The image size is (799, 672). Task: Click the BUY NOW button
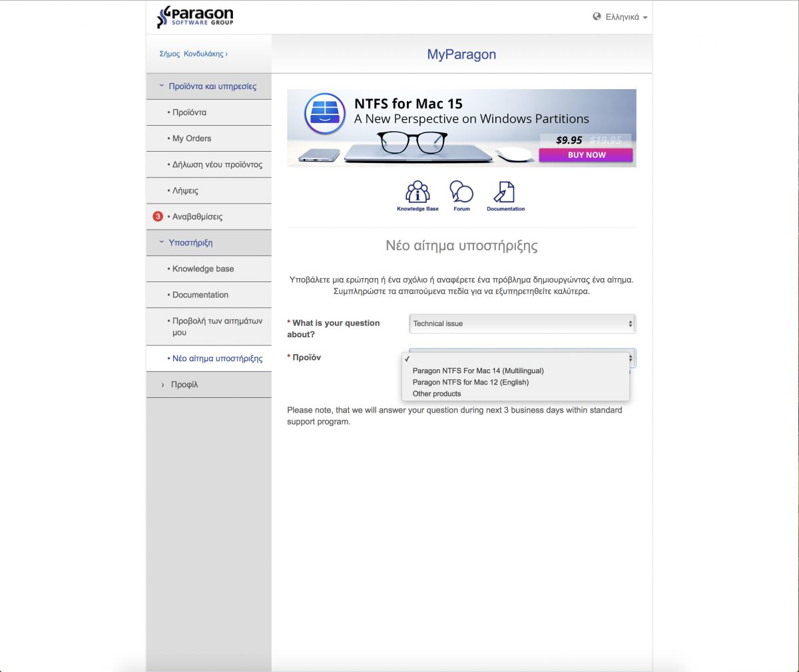tap(586, 155)
